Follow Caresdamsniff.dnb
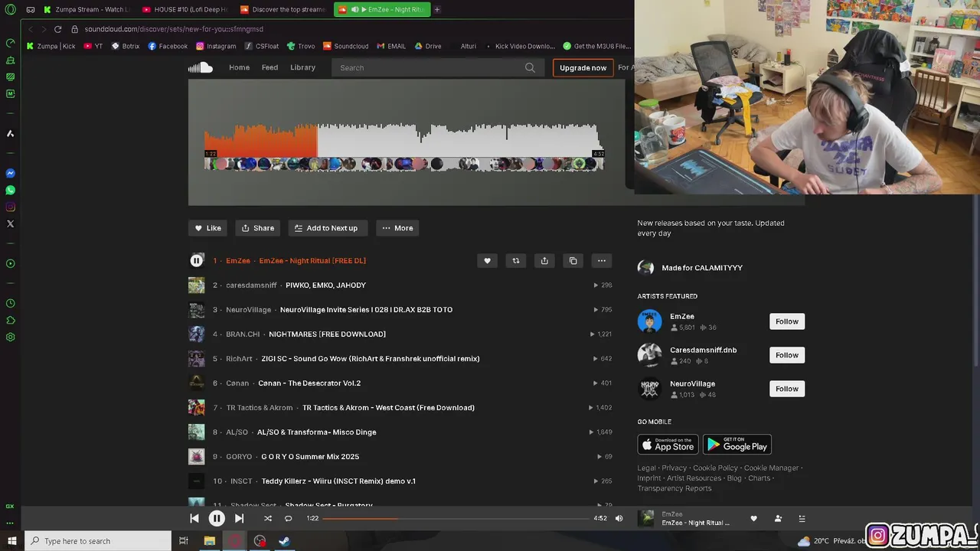Screen dimensions: 980x551 tap(787, 355)
